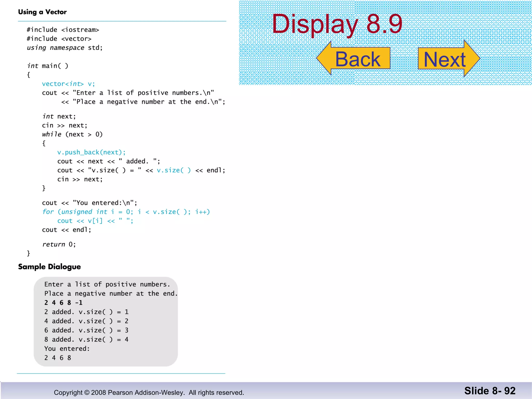The width and height of the screenshot is (532, 399).
Task: Click the 'using namespace std;' line
Action: [x=65, y=48]
